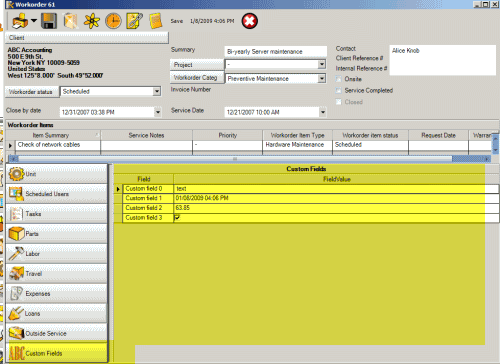
Task: Click the Service Notes column header
Action: pos(146,135)
